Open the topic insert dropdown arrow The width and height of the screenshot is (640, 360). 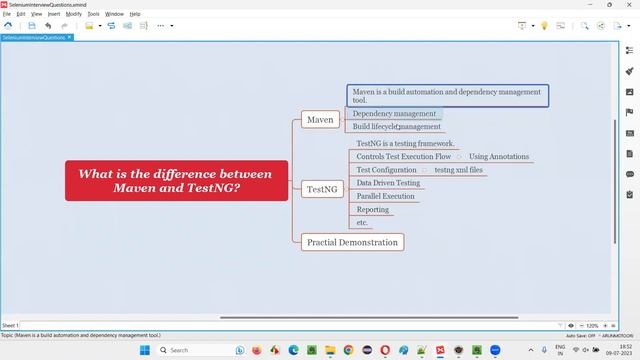click(x=100, y=26)
